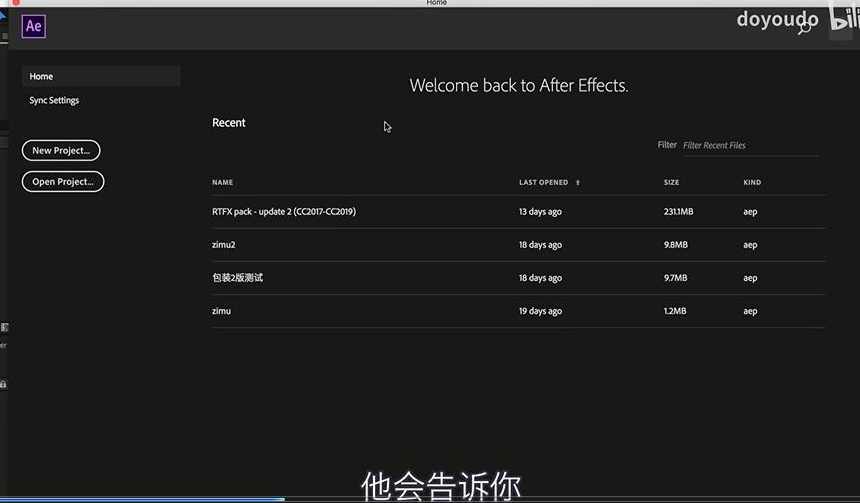Click the '13 days ago' cell
Image resolution: width=860 pixels, height=503 pixels.
[x=540, y=212]
